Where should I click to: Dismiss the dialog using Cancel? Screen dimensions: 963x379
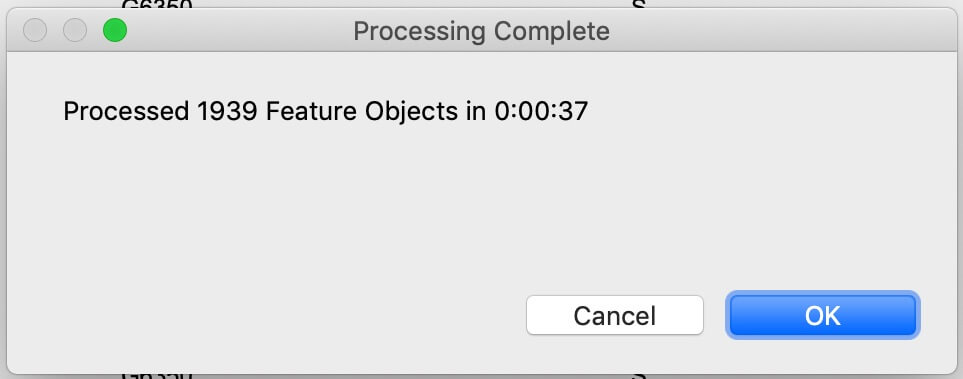pyautogui.click(x=615, y=315)
